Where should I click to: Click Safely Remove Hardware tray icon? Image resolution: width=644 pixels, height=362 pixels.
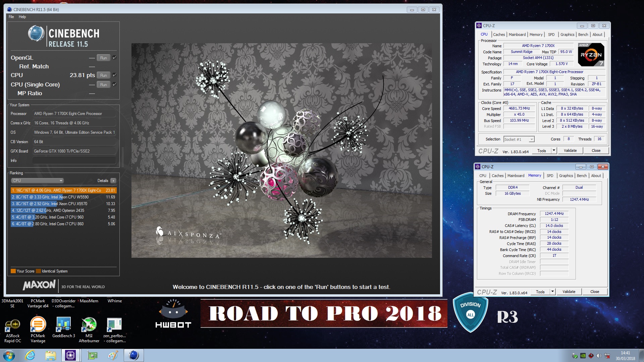(575, 356)
